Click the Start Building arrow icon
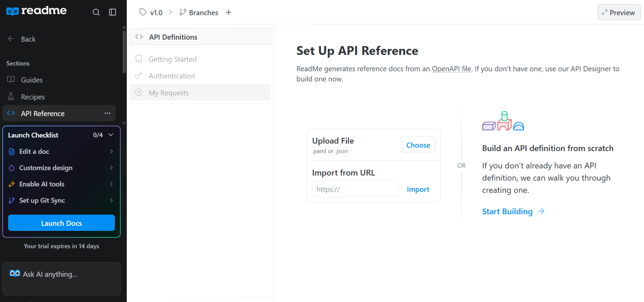644x302 pixels. pos(541,211)
